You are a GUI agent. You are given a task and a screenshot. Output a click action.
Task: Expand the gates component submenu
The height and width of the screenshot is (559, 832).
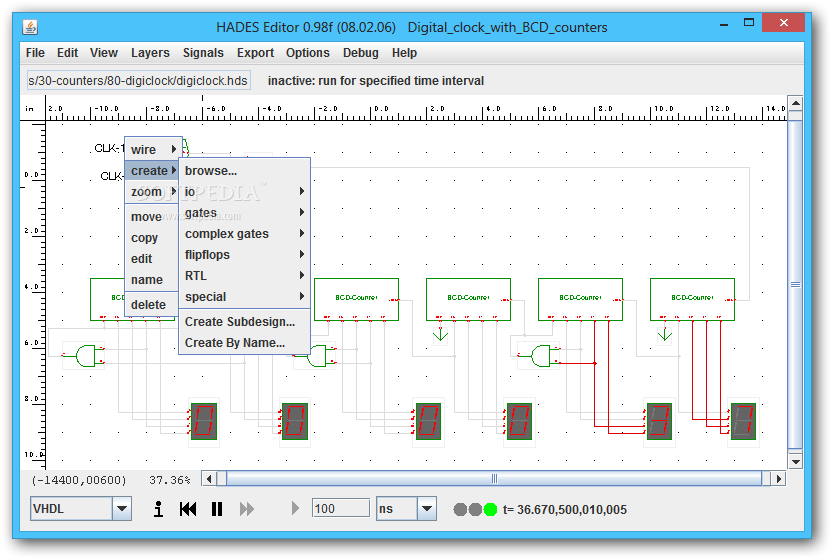click(x=244, y=213)
